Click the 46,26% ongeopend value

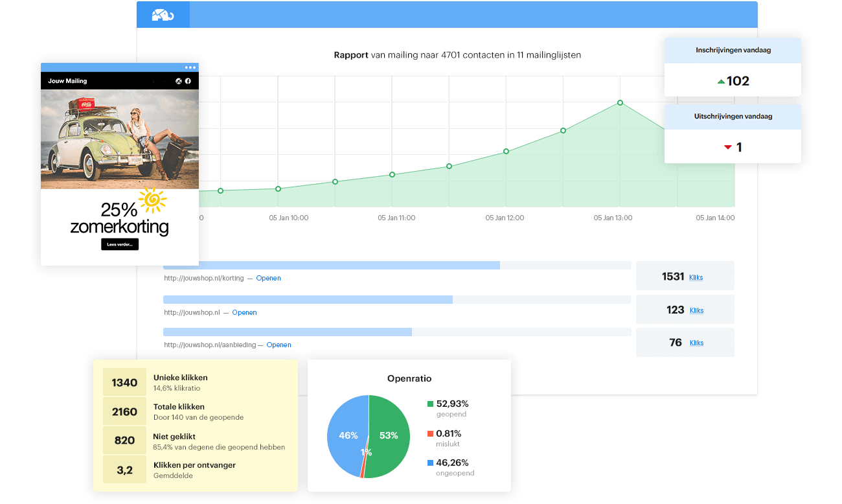point(452,463)
